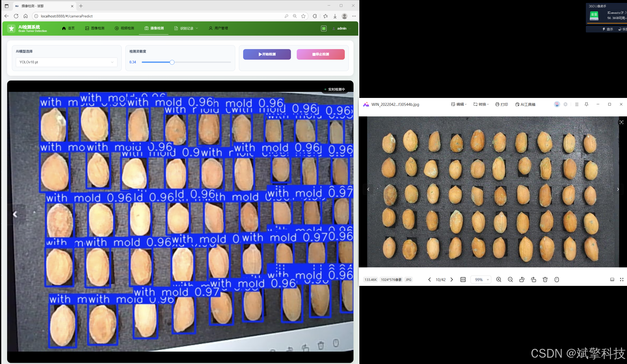This screenshot has height=364, width=627.
Task: Toggle the thumbnail strip panel icon
Action: [x=612, y=280]
